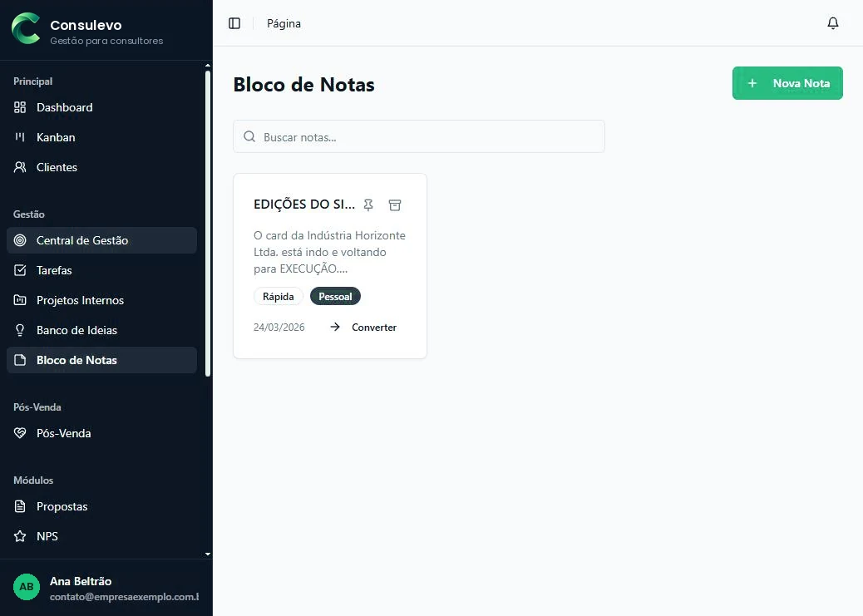
Task: Click the Central de Gestão target icon
Action: (20, 240)
